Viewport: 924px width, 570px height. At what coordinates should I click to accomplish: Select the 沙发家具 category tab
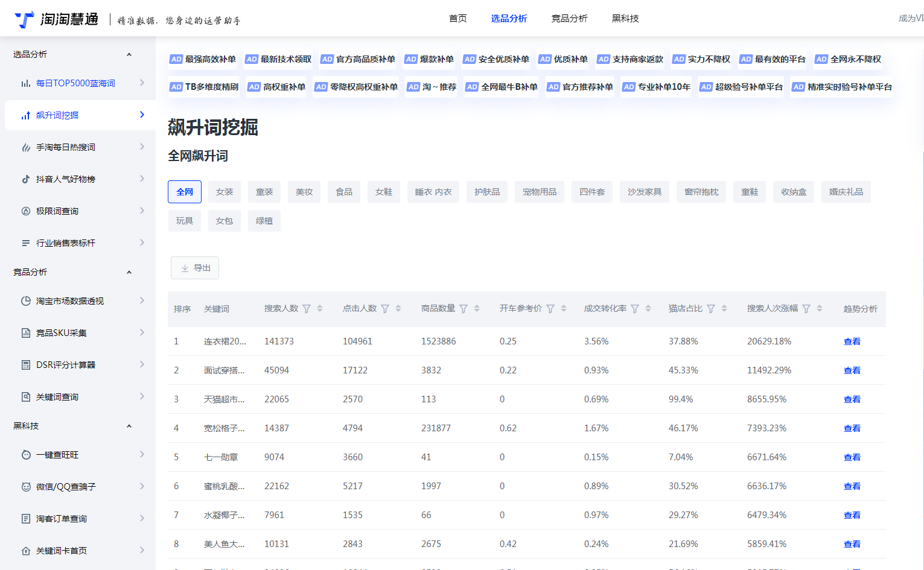pos(645,192)
